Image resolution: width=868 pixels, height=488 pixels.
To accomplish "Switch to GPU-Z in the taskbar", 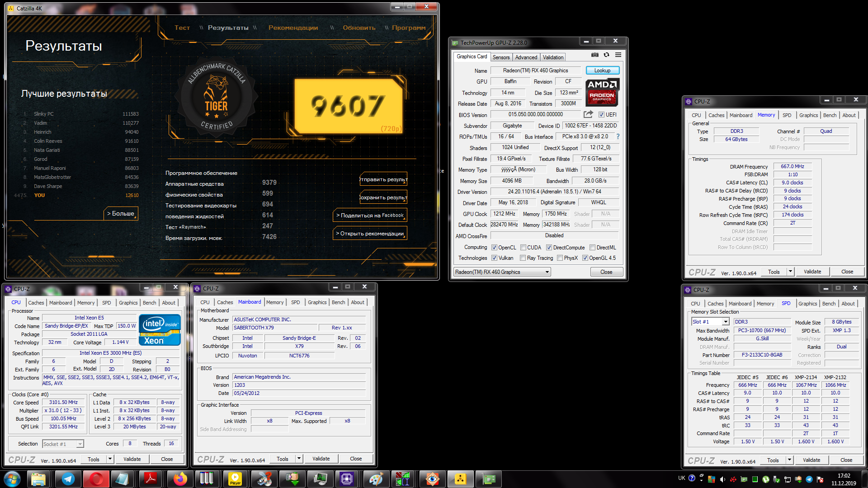I will 489,479.
